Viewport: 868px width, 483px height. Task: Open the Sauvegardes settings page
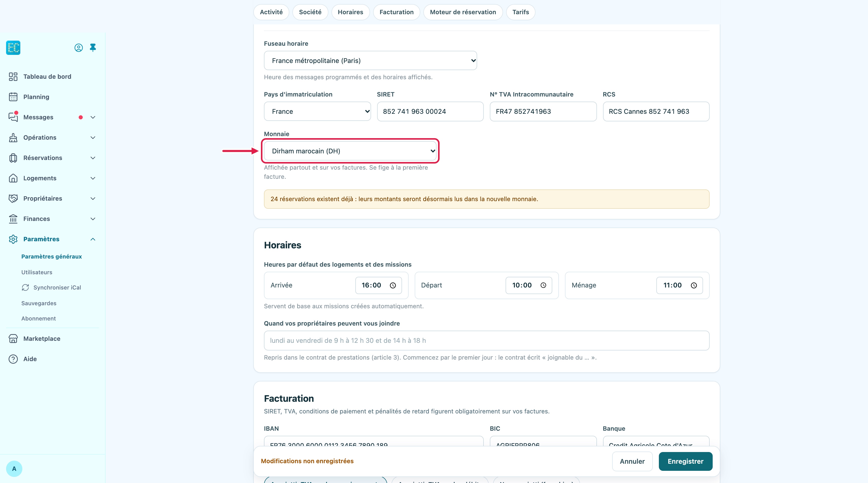point(39,303)
